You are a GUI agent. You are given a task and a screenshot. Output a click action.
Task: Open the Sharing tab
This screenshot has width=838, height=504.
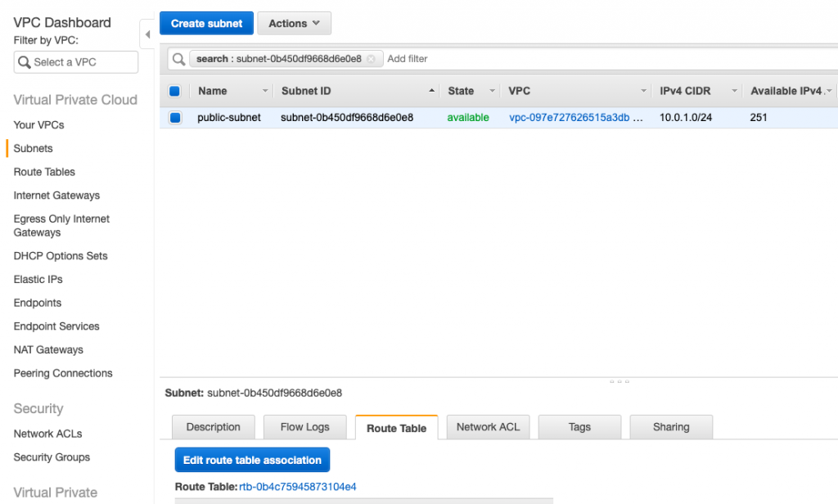tap(671, 427)
